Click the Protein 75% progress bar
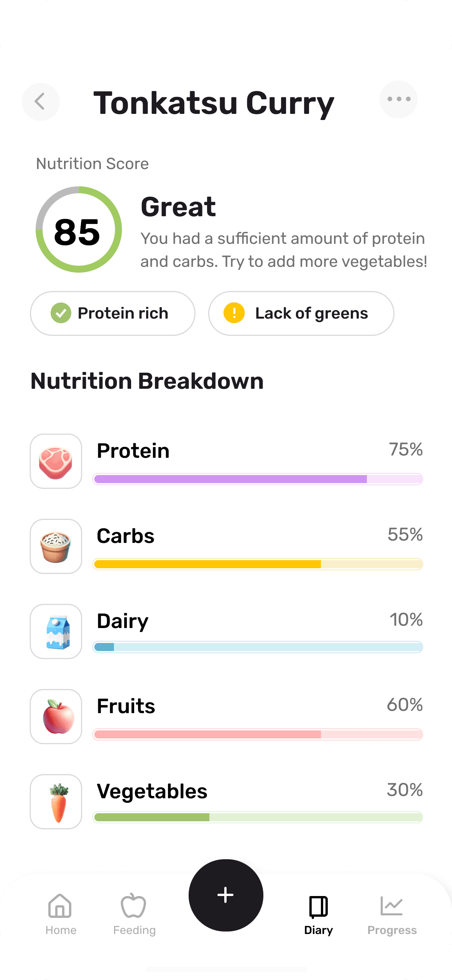This screenshot has height=980, width=452. coord(258,479)
